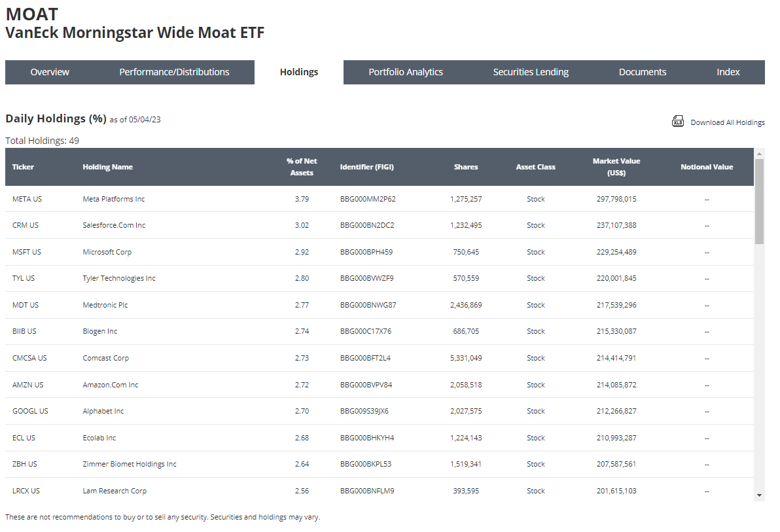Click scrollbar down arrow in holdings table
This screenshot has height=532, width=780.
[x=759, y=495]
